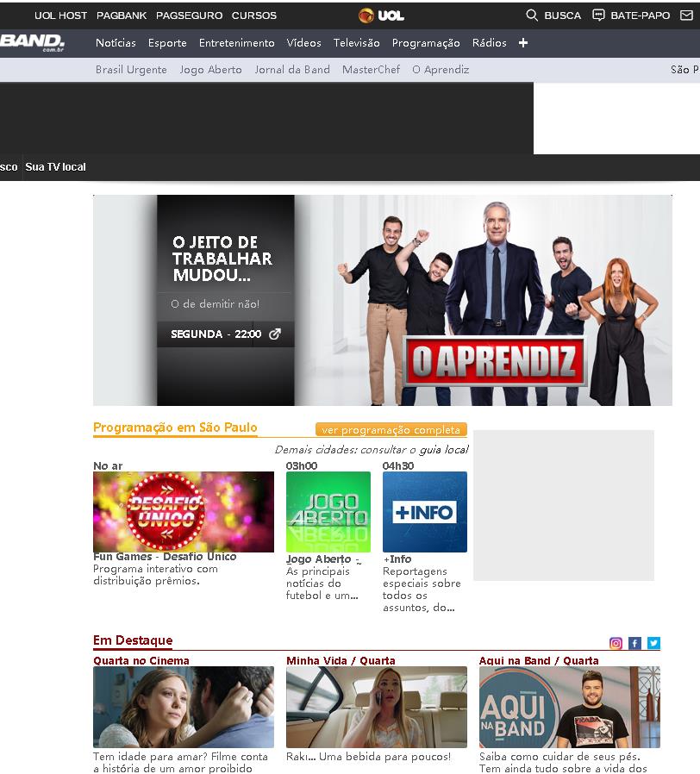Open Band's Twitter icon
The width and height of the screenshot is (700, 774).
653,643
